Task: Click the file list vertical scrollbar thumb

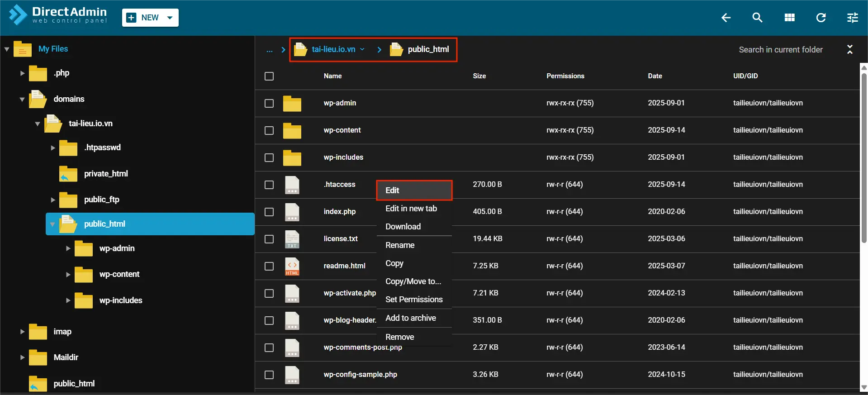Action: (x=864, y=158)
